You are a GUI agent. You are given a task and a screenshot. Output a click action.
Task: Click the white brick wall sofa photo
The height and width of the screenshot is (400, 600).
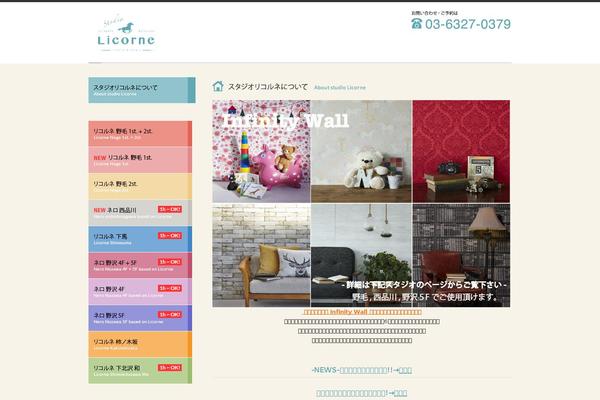click(x=261, y=255)
